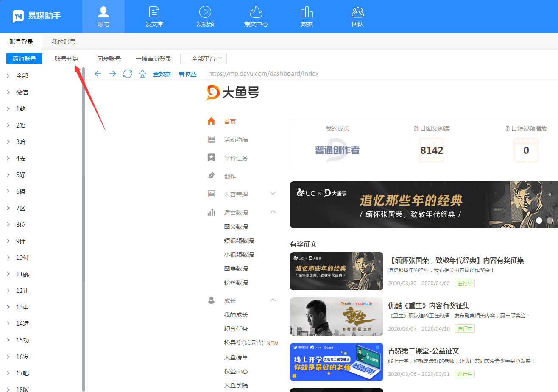558x392 pixels.
Task: Open 青骄第二课堂-公益征文 title
Action: [424, 351]
